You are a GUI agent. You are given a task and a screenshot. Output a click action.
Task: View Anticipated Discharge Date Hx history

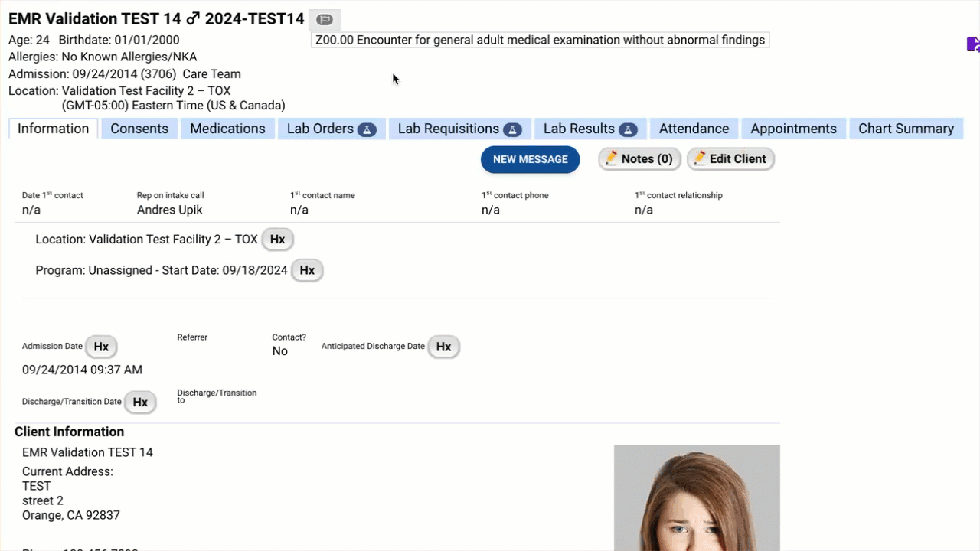point(443,347)
